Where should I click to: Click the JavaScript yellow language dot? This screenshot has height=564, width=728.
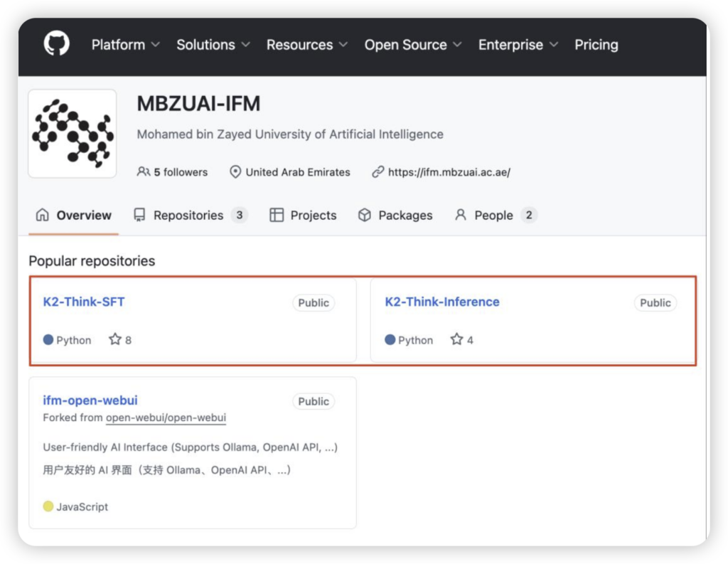point(48,506)
